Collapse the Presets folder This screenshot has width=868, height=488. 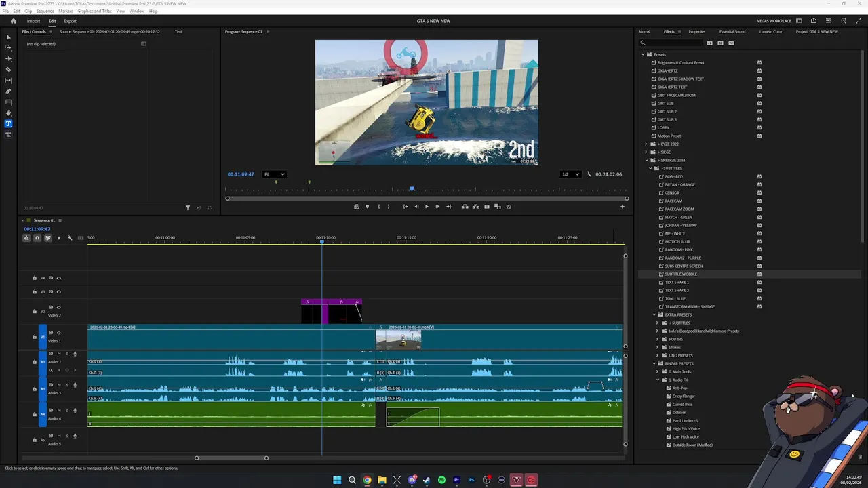[642, 54]
